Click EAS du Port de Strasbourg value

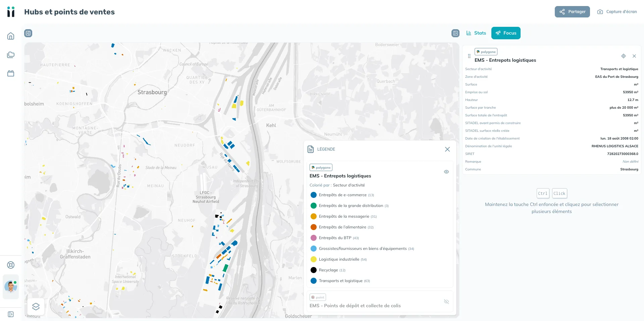616,77
